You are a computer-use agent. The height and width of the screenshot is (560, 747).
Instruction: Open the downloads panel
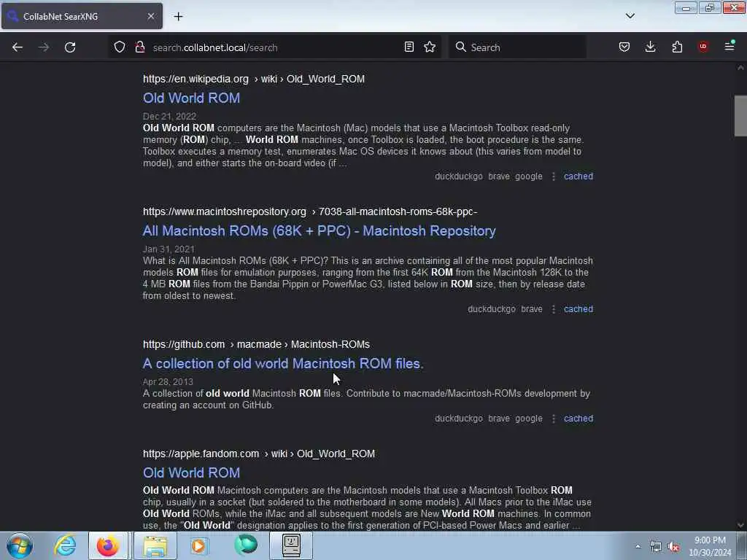(x=650, y=47)
